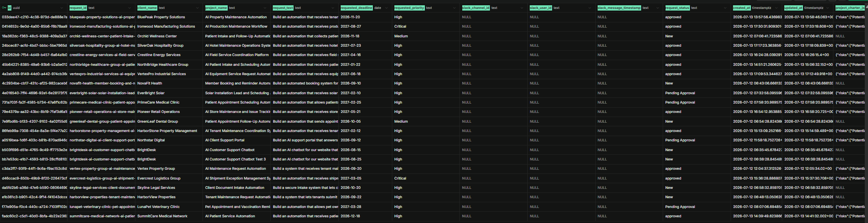Select the VertexPro Industrial Services cell

169,74
